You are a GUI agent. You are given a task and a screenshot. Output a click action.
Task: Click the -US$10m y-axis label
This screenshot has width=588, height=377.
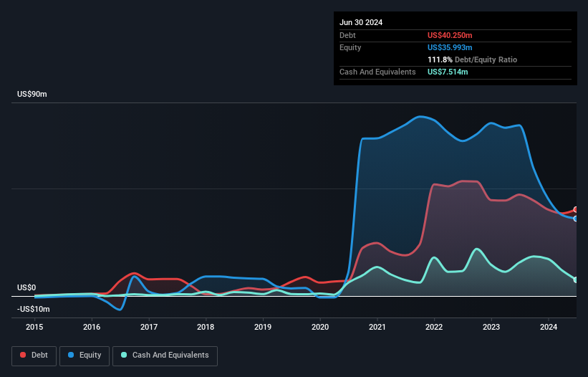click(34, 309)
